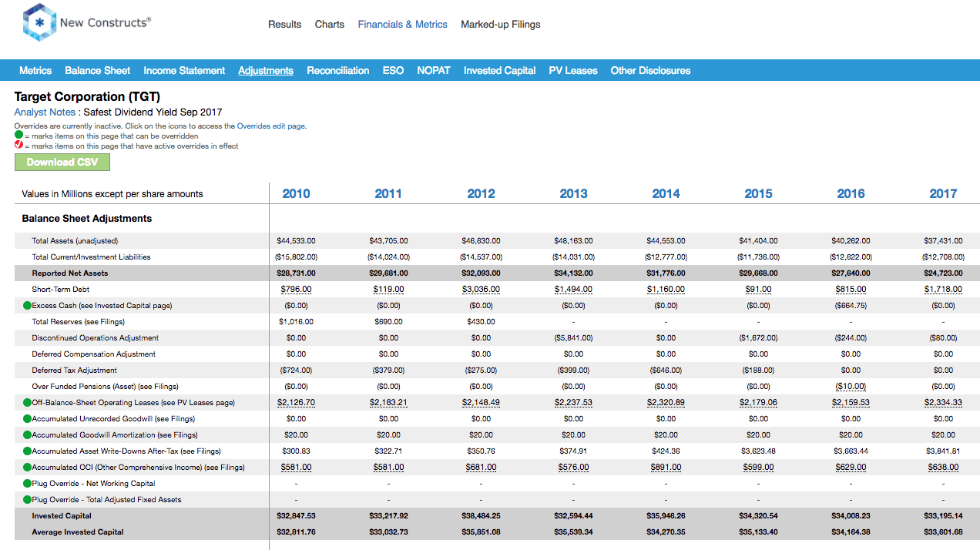
Task: Click Total Reserves 2010 value $1,016.00
Action: pyautogui.click(x=296, y=322)
